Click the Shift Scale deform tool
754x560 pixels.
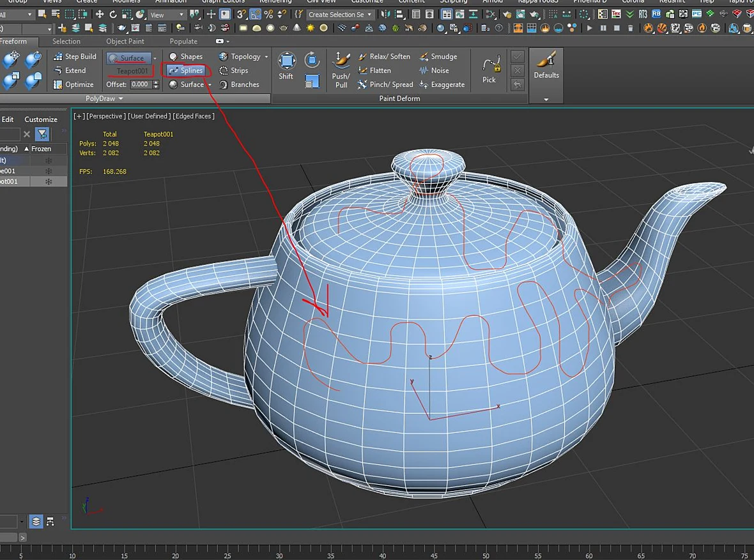click(x=312, y=81)
